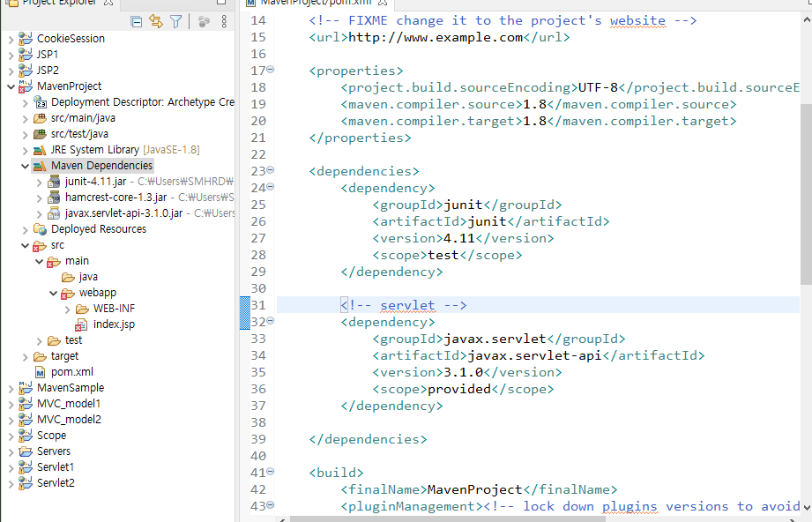
Task: Expand the JSP1 project node
Action: click(x=11, y=55)
